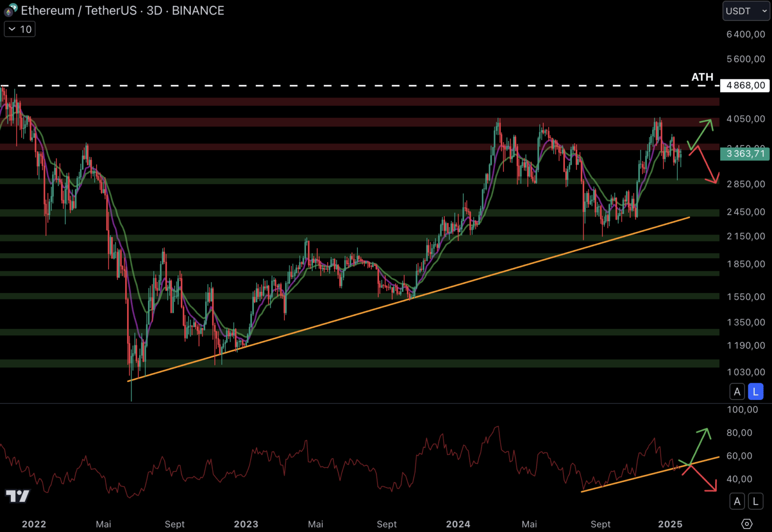
Task: Click the 2023 label on the time axis
Action: pos(246,524)
